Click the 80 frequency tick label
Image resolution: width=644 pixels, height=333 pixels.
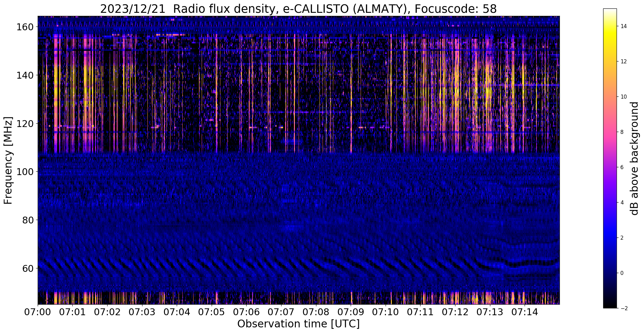click(28, 220)
